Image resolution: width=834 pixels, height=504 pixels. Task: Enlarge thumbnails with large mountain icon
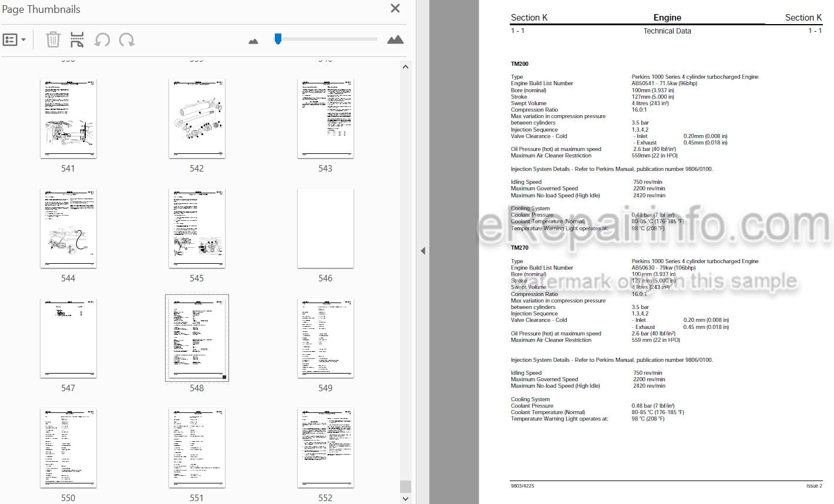pyautogui.click(x=395, y=39)
